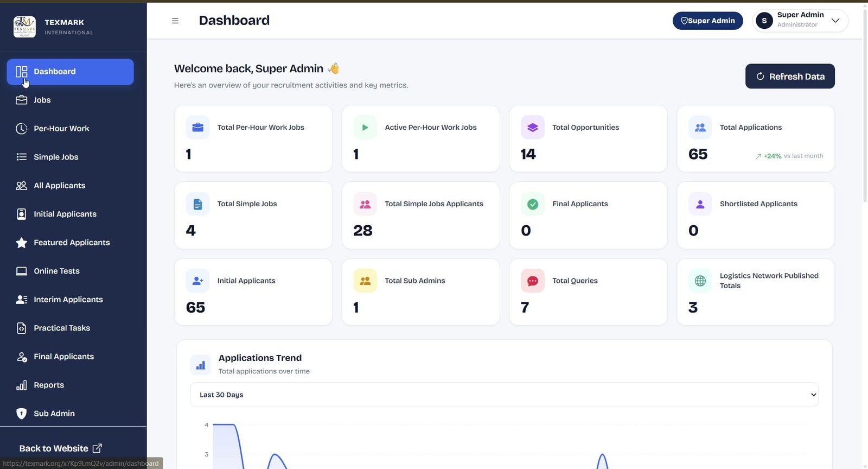Open Interim Applicants page
The width and height of the screenshot is (868, 469).
tap(71, 300)
